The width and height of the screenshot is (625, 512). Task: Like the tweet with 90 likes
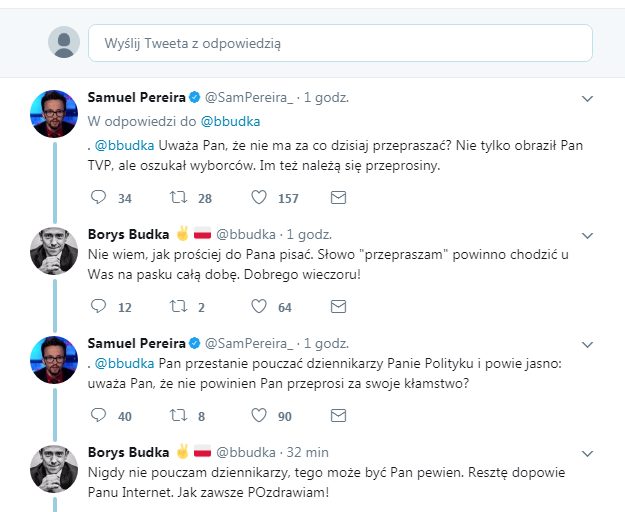click(258, 415)
